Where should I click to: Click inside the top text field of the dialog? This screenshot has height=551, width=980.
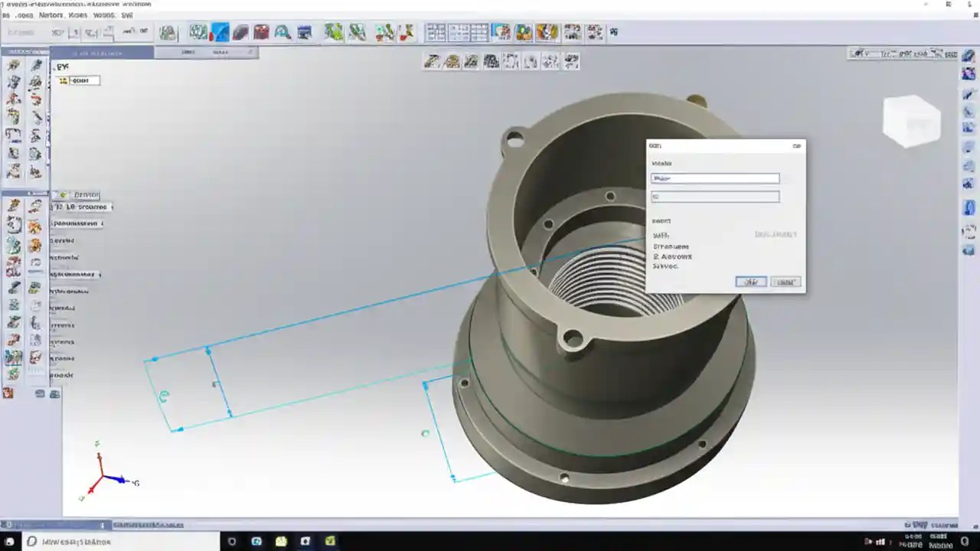click(x=714, y=178)
